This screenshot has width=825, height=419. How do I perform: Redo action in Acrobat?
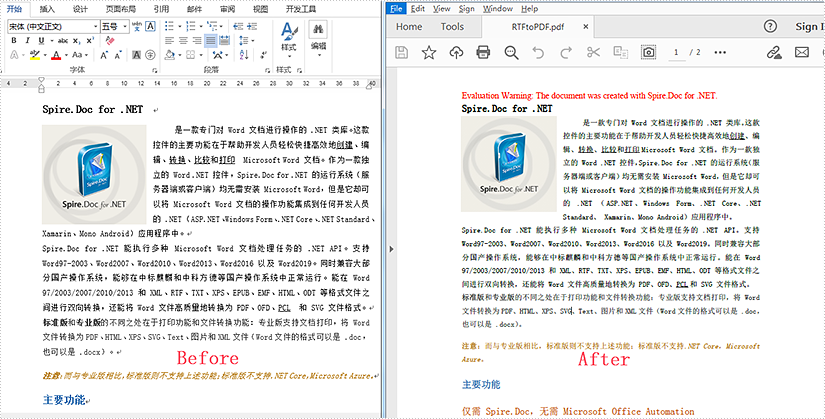point(566,52)
